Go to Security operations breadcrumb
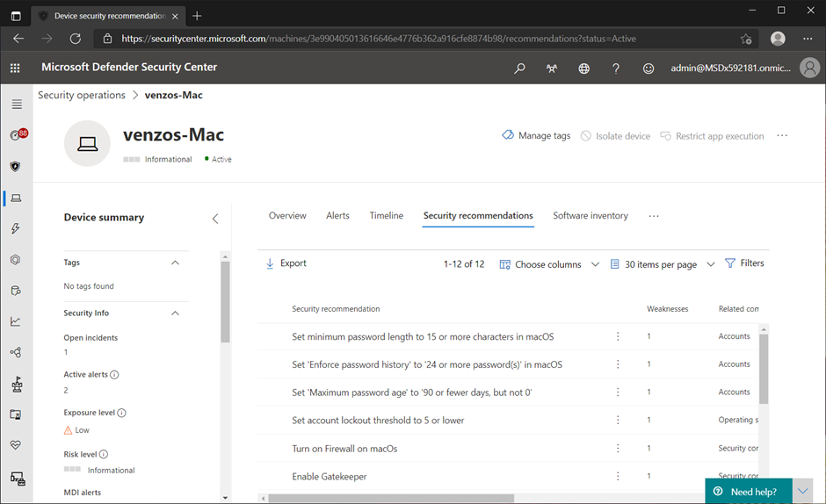This screenshot has height=504, width=826. tap(82, 96)
